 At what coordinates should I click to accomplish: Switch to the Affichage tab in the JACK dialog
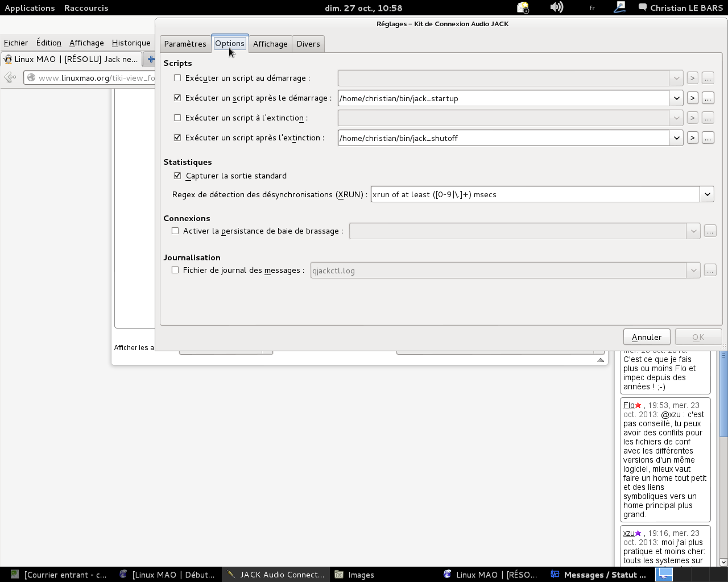point(270,44)
